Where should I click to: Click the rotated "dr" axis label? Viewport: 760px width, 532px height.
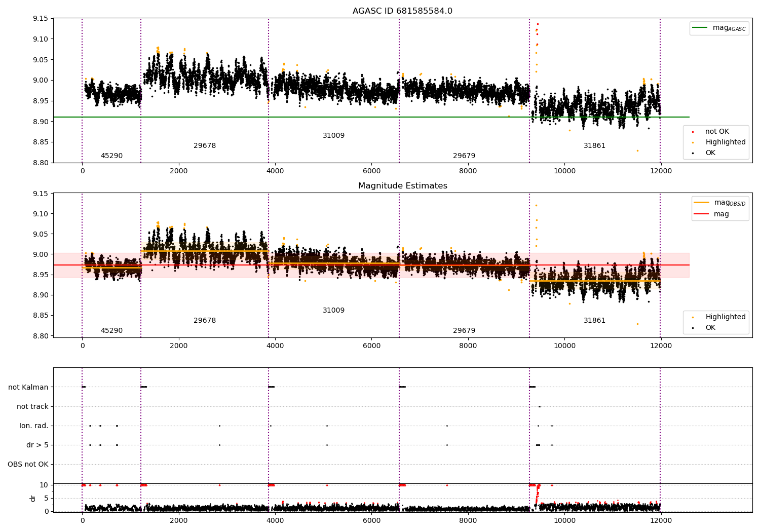(33, 498)
